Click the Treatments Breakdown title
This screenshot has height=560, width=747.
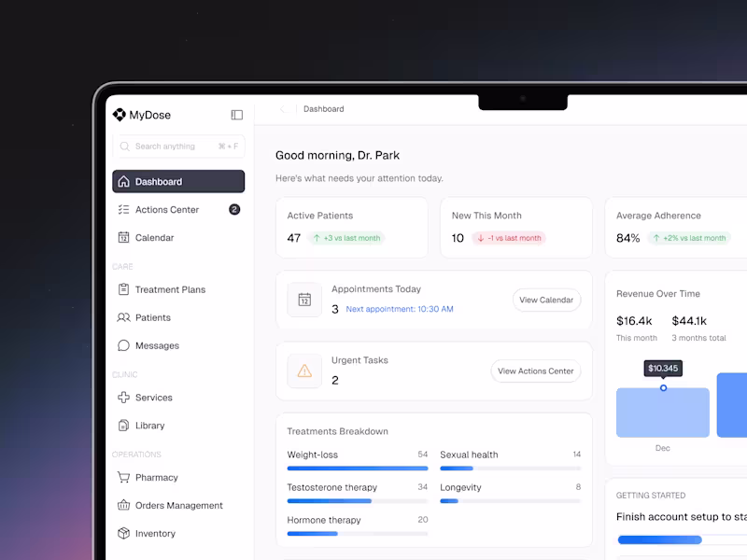337,431
